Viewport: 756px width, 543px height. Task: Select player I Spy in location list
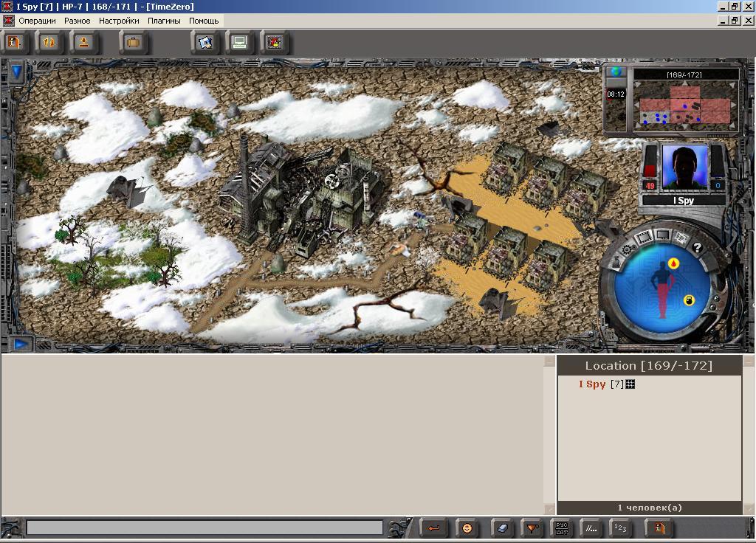(592, 384)
